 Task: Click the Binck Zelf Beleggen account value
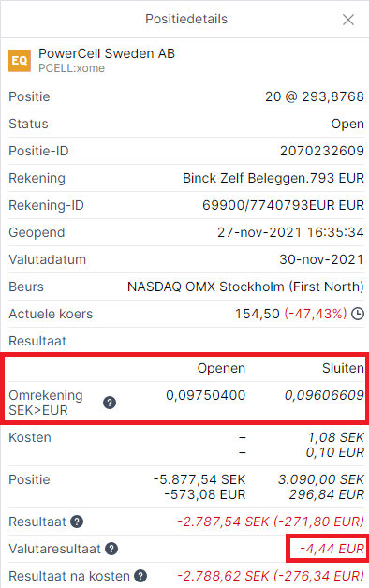273,178
